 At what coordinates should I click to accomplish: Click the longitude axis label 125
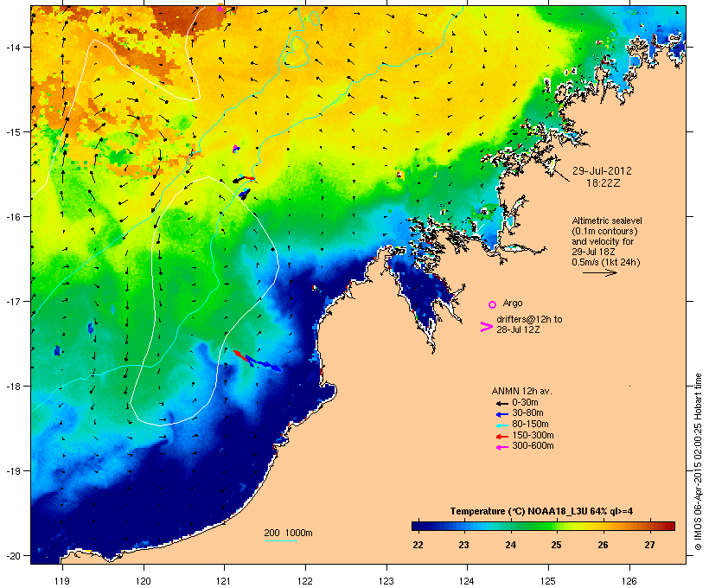click(x=548, y=581)
